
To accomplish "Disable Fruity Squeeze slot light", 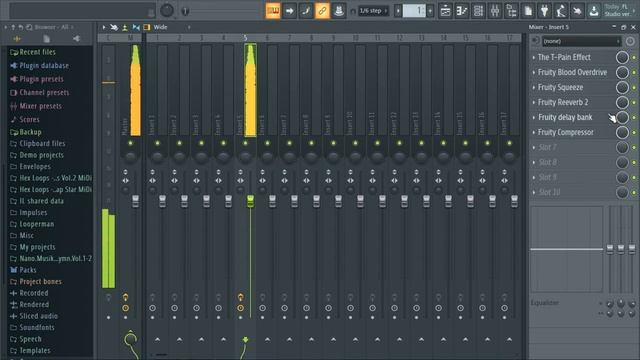I will point(634,87).
